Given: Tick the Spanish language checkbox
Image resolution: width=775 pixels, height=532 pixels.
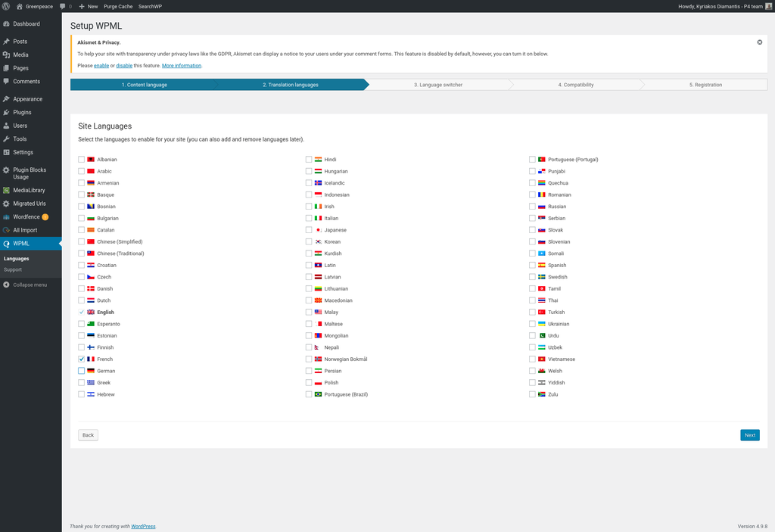Looking at the screenshot, I should [x=532, y=265].
